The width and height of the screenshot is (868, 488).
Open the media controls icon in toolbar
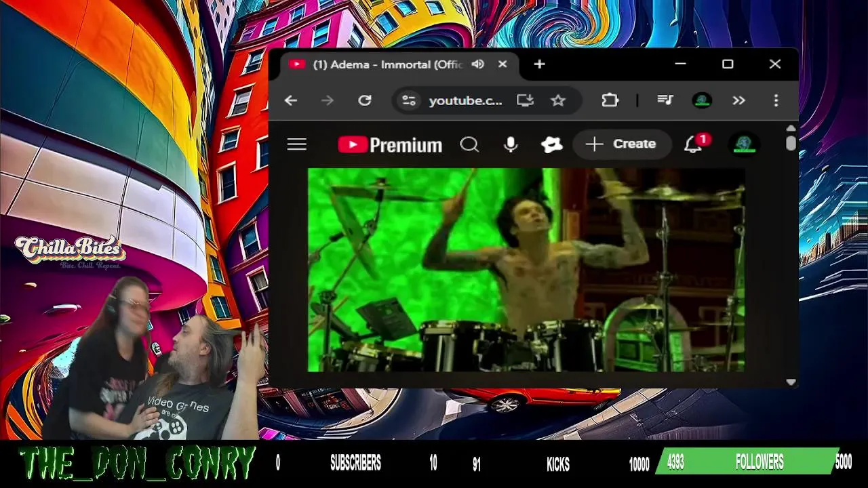665,100
